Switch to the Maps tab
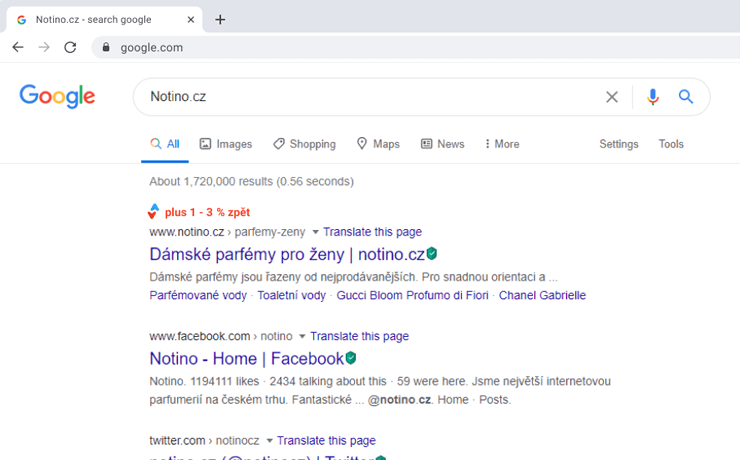Image resolution: width=740 pixels, height=460 pixels. point(378,144)
